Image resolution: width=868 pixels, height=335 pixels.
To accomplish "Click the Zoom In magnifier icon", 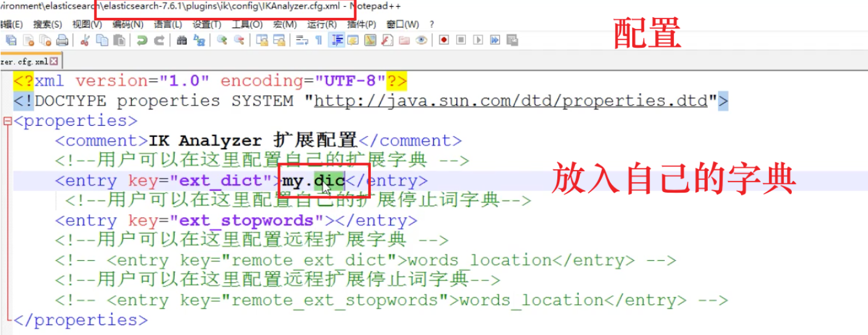I will (222, 40).
